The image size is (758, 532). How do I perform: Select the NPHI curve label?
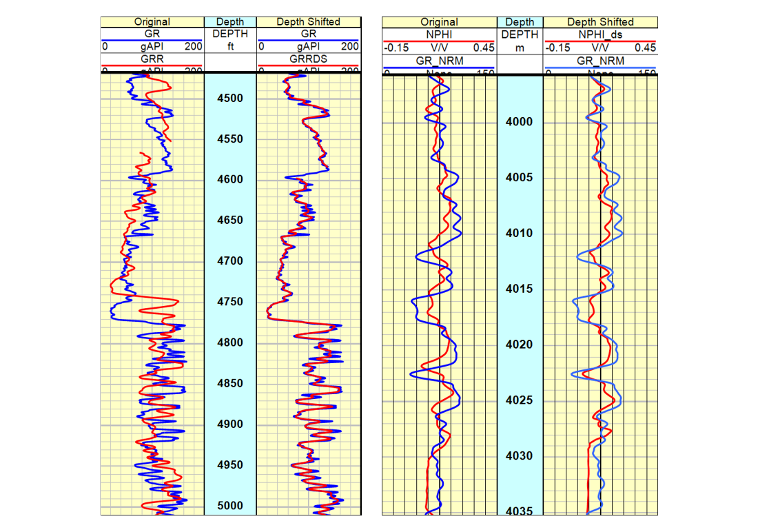click(x=439, y=34)
